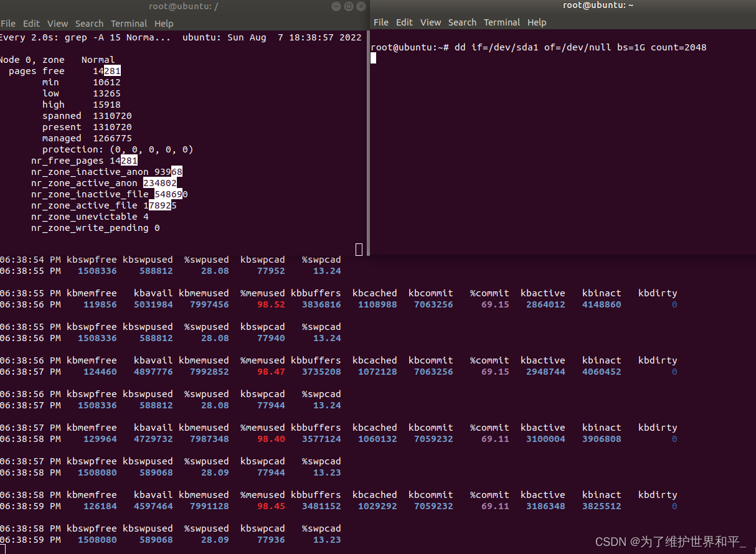Viewport: 756px width, 554px height.
Task: Click kbmemused value 7992852
Action: pos(209,372)
